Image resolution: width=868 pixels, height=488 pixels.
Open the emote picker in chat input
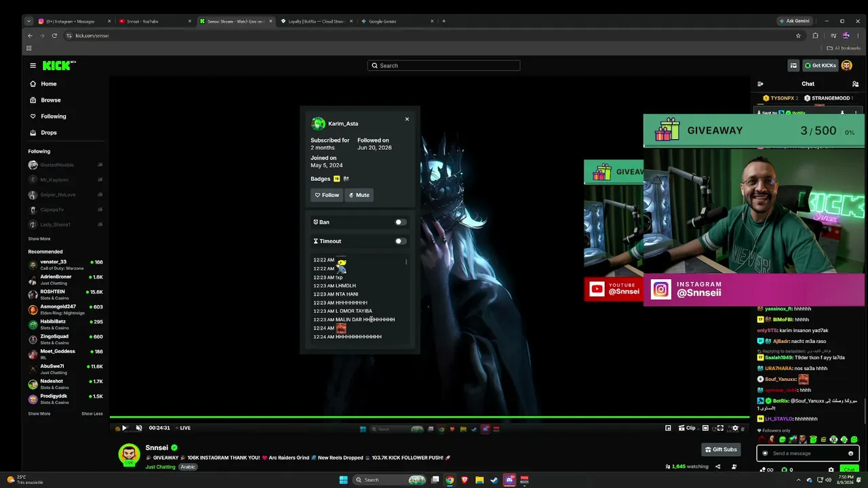tap(850, 453)
